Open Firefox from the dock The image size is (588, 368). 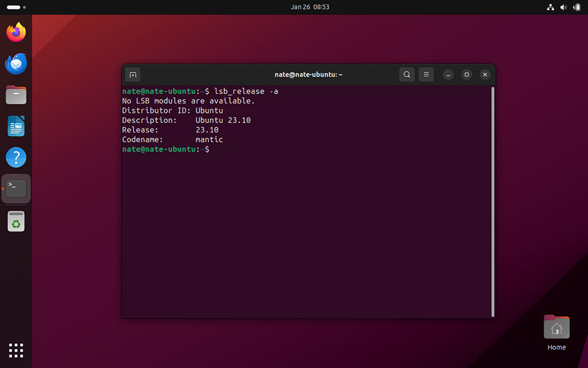[x=16, y=32]
